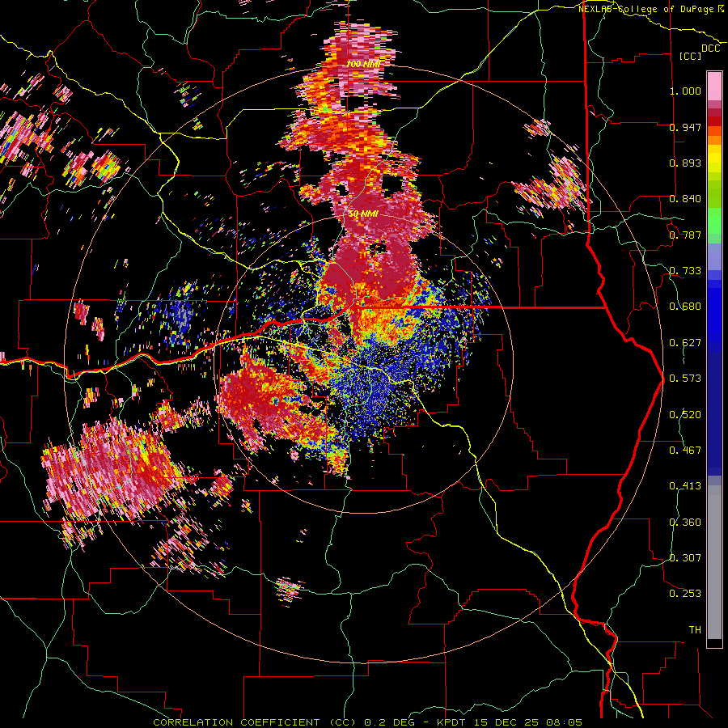Click the 0.413 legend value
Screen dimensions: 728x728
click(x=685, y=486)
